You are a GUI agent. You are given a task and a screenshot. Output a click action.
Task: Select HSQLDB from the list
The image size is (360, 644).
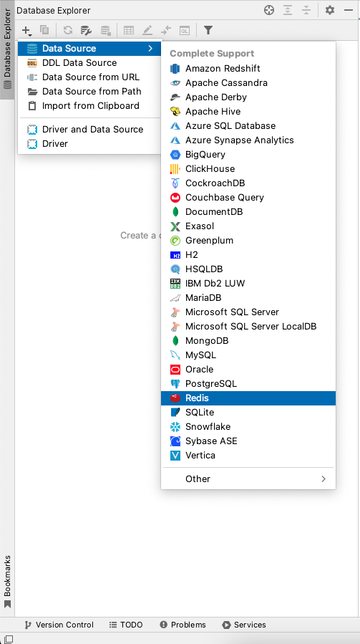click(x=248, y=269)
